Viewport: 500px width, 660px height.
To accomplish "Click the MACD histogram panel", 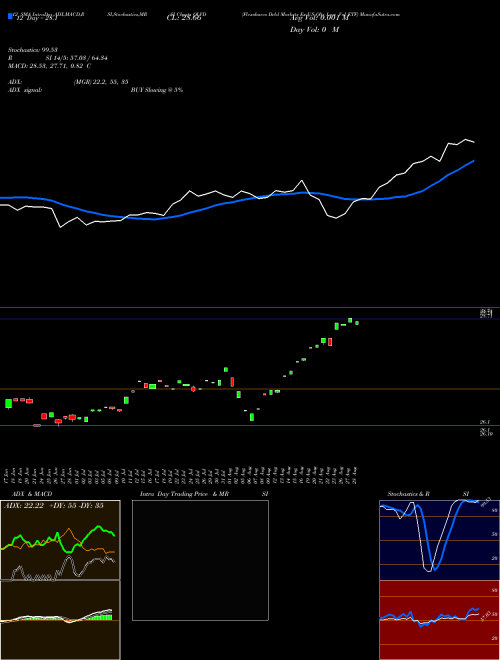I will (x=60, y=620).
